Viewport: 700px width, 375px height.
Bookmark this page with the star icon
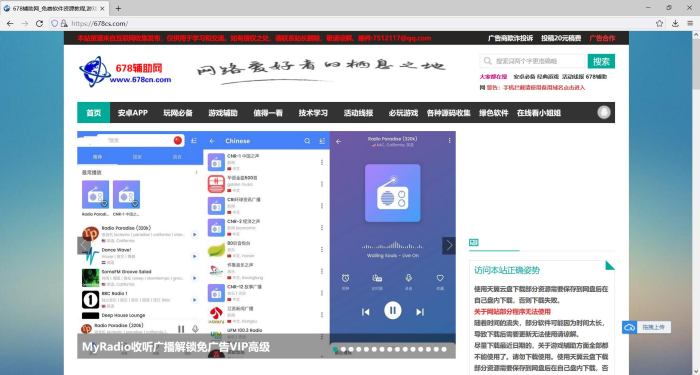pos(659,24)
